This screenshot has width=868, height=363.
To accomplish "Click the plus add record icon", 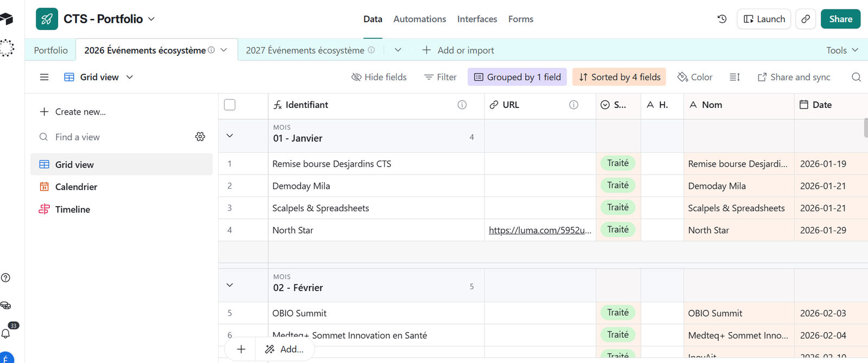I will click(241, 349).
